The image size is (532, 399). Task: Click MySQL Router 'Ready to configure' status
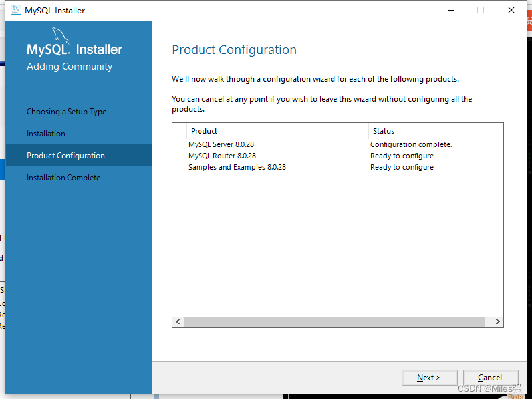tap(402, 156)
